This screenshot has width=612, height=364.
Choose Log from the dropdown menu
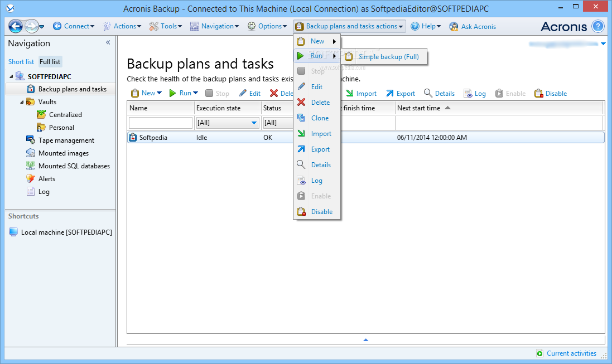[317, 181]
